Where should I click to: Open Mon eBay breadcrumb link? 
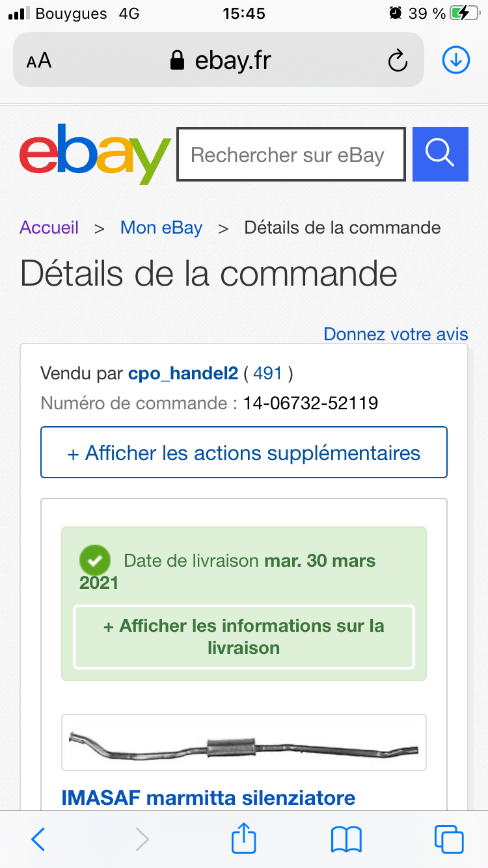(x=161, y=228)
